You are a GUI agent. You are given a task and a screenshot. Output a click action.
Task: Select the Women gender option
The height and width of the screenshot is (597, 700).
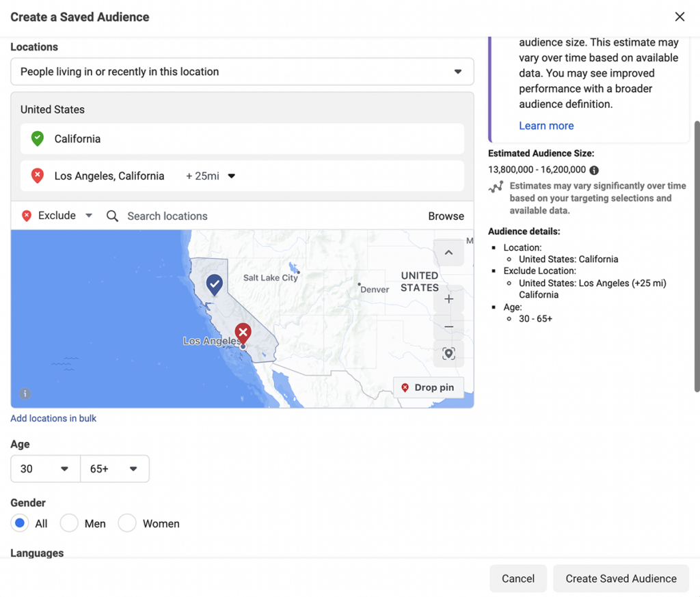(127, 523)
